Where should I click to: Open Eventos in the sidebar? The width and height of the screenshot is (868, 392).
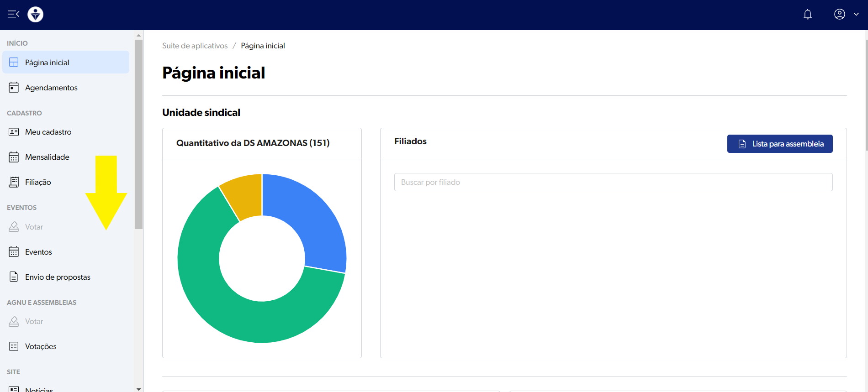point(38,252)
